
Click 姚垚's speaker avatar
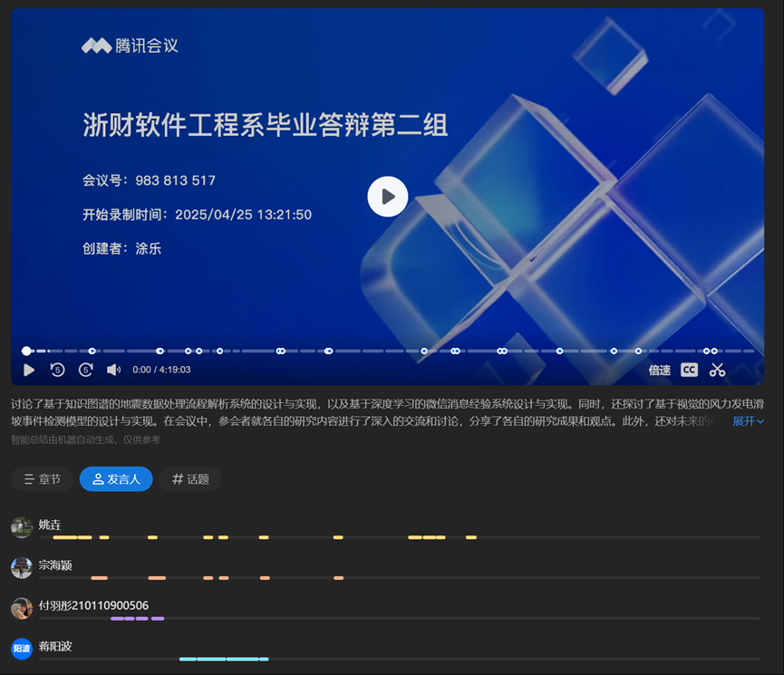tap(22, 527)
